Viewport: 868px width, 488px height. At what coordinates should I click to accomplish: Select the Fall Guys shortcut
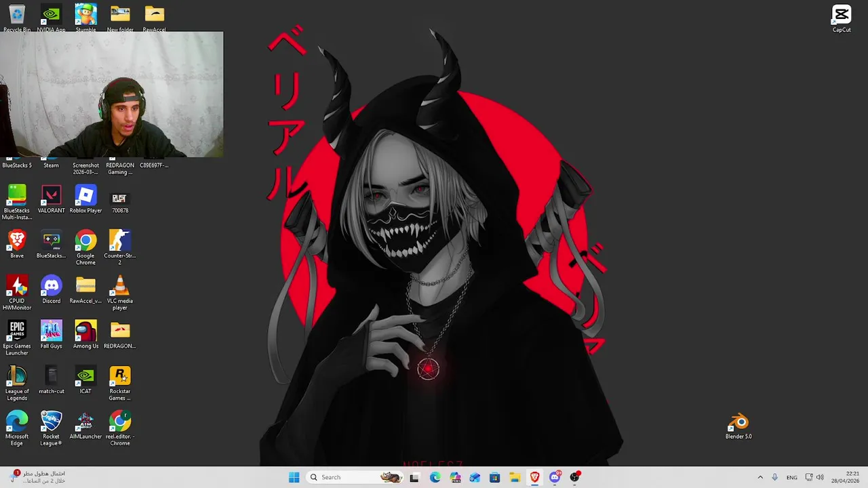pos(51,335)
